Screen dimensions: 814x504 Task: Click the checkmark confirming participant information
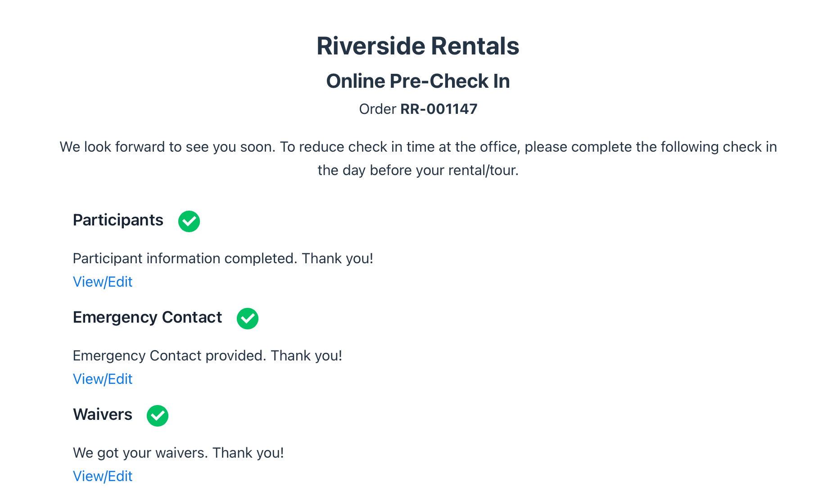[189, 221]
